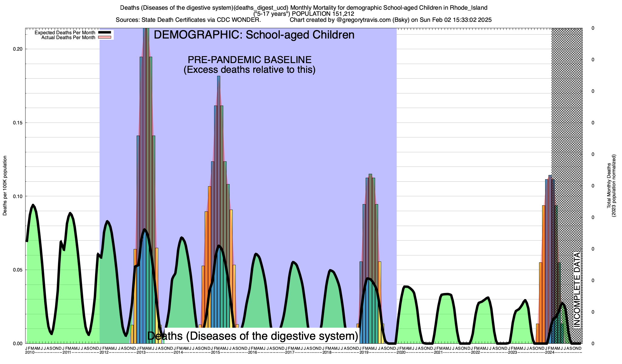Screen dimensions: 622x364
Task: Click the 'Deaths per 100K population' axis title
Action: pyautogui.click(x=5, y=186)
